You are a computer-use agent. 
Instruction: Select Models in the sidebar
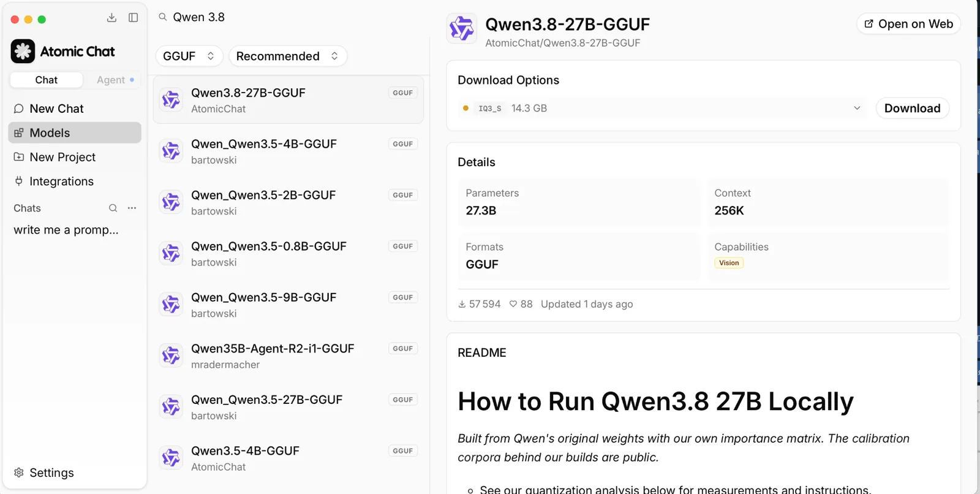75,132
